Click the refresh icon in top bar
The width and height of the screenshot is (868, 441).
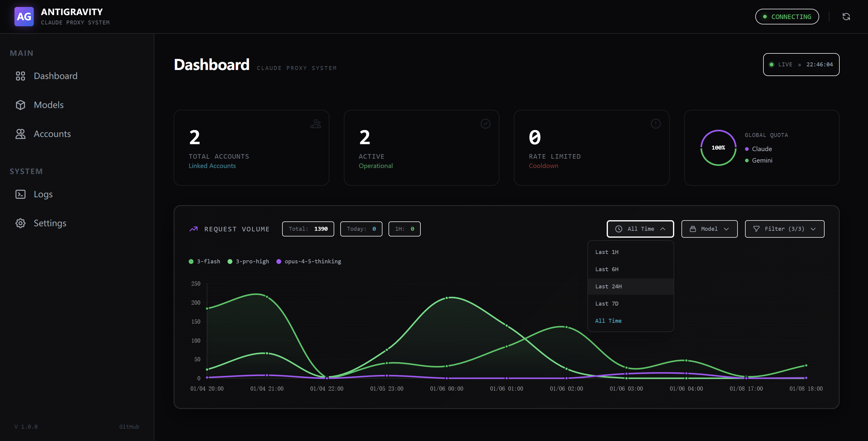pyautogui.click(x=846, y=17)
